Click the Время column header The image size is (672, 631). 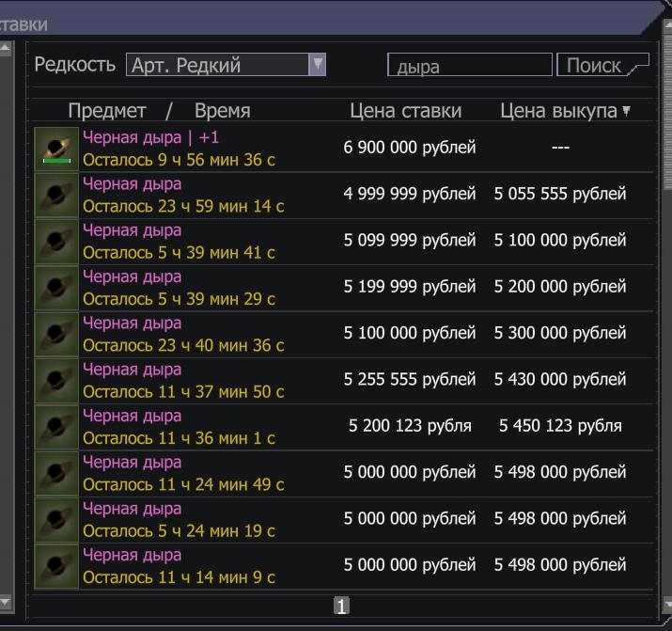[222, 111]
